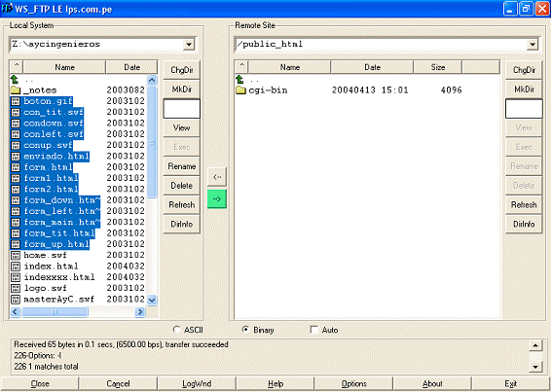This screenshot has width=551, height=392.
Task: Open the Options dialog
Action: coord(353,384)
